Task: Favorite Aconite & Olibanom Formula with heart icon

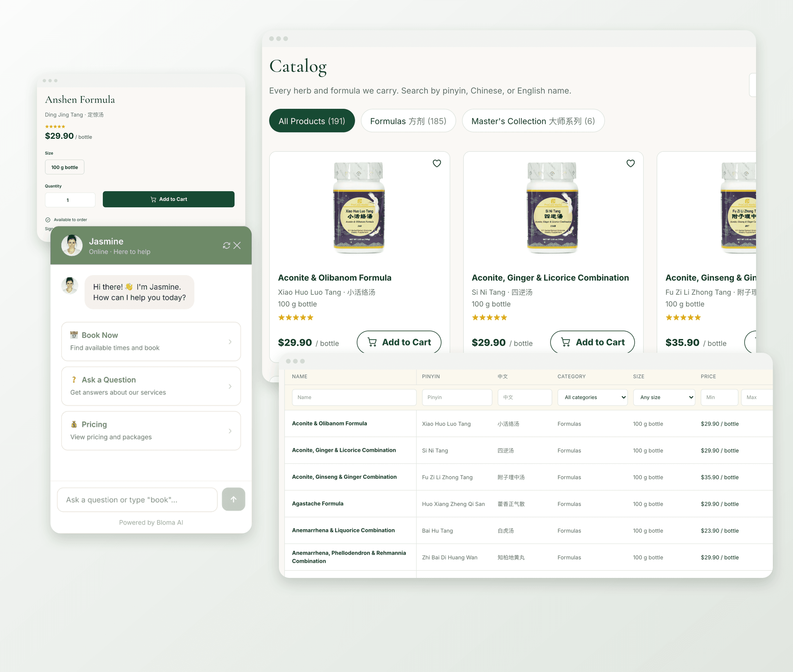Action: click(x=436, y=163)
